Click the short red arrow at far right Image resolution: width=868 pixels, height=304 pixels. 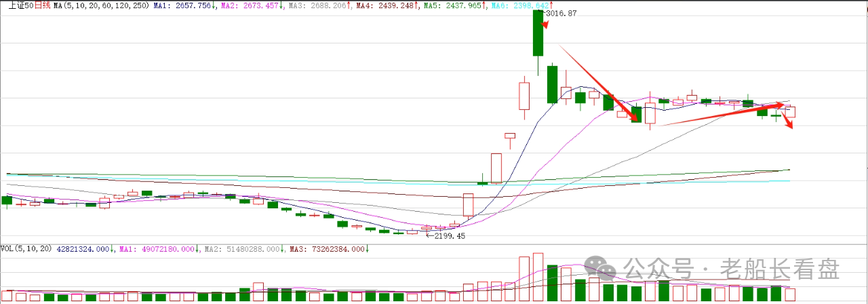coord(789,121)
